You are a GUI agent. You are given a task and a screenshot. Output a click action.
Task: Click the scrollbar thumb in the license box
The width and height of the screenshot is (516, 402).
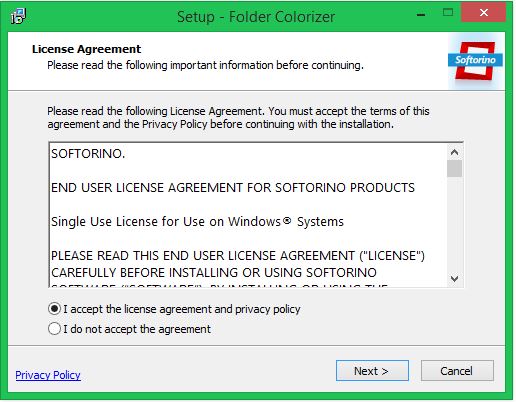tap(454, 169)
